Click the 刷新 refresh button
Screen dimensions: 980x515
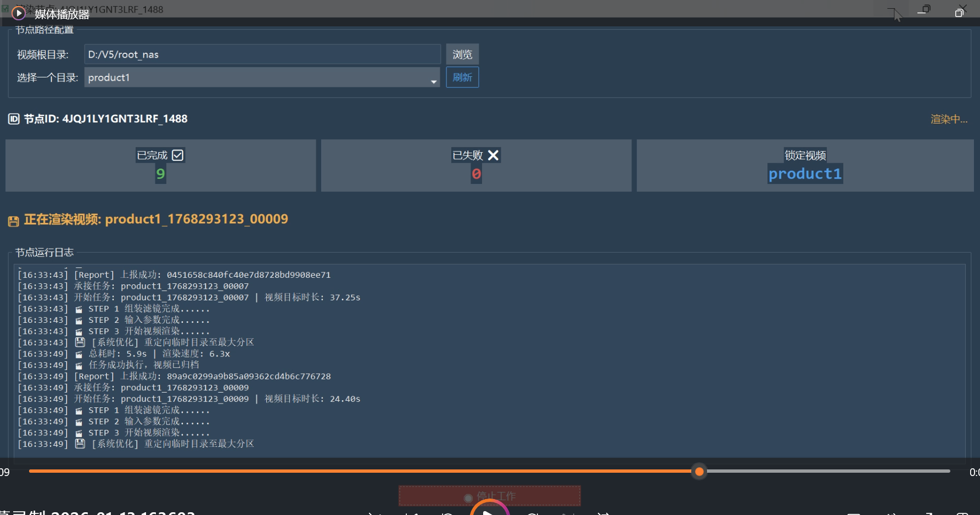pos(462,77)
